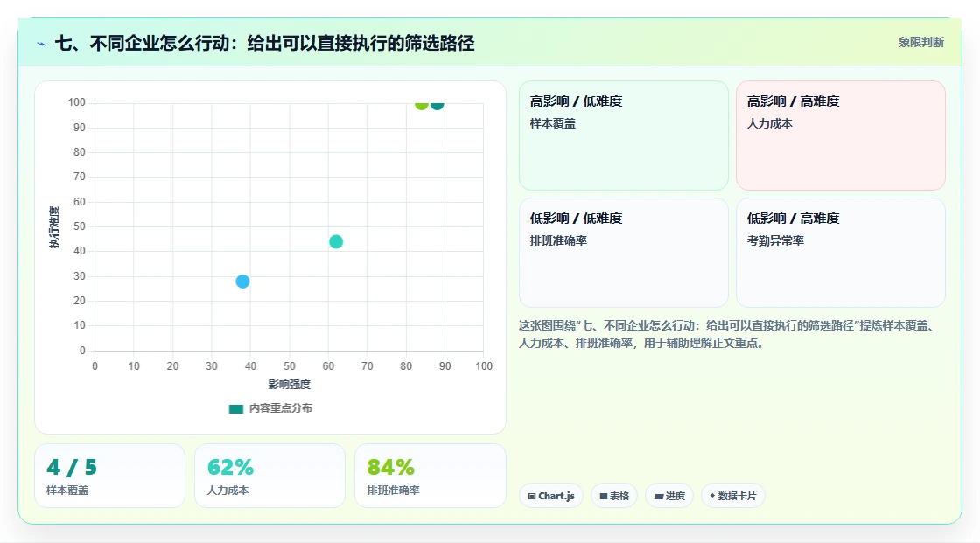Open the 高影响 / 高难度 quadrant card
Image resolution: width=980 pixels, height=543 pixels.
841,136
